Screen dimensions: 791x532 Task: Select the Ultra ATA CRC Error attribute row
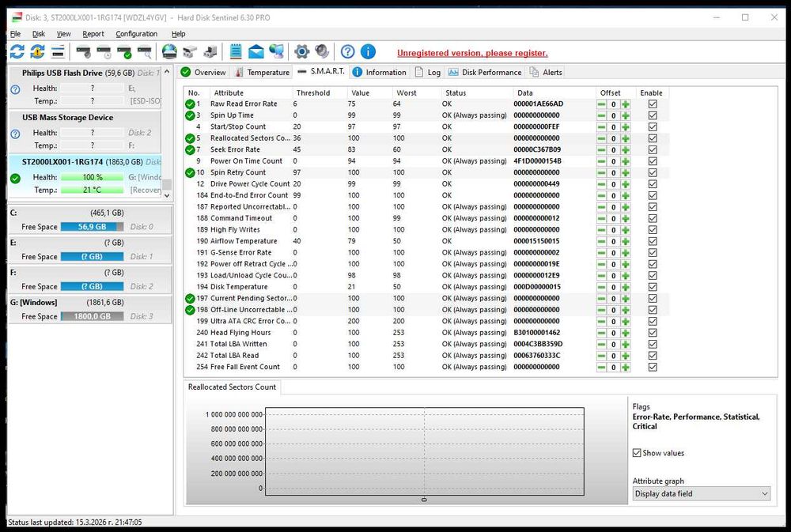pyautogui.click(x=426, y=321)
